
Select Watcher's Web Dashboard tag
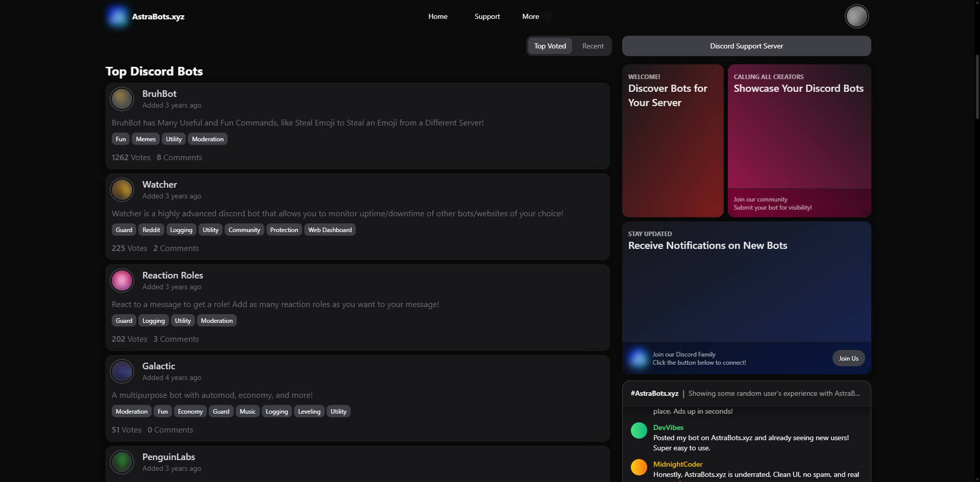pyautogui.click(x=330, y=230)
